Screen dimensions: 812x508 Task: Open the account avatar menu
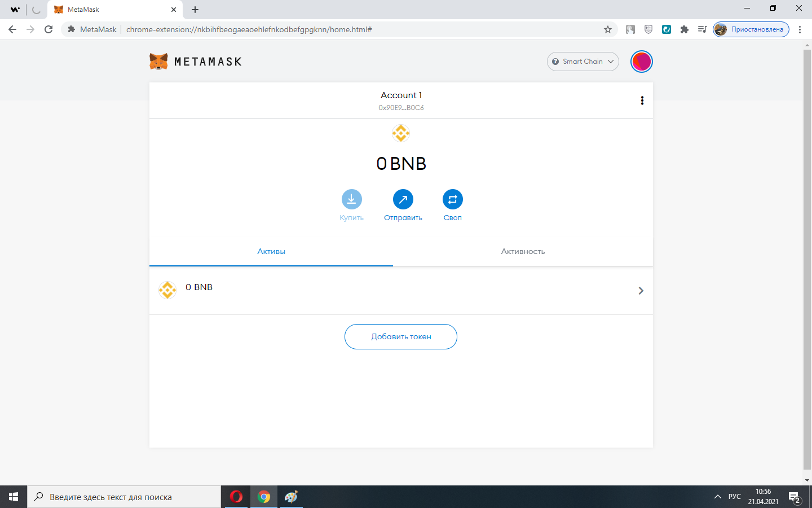coord(642,62)
